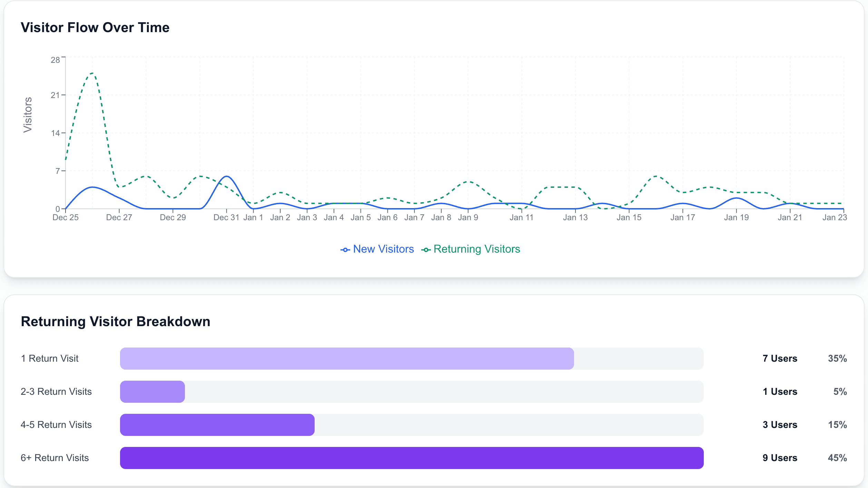
Task: Click the New Visitors legend marker icon
Action: (x=345, y=249)
